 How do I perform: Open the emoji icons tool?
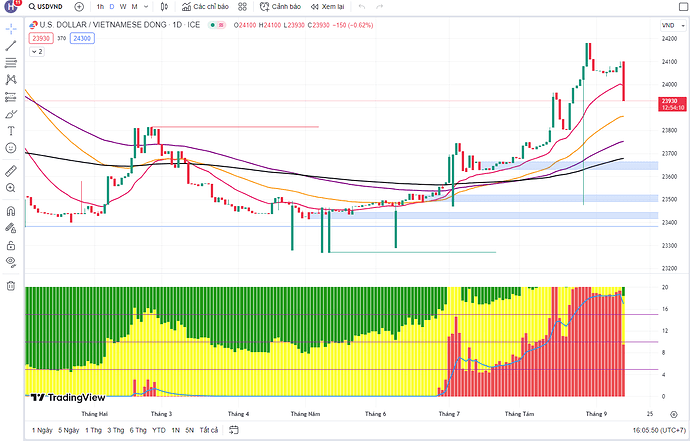(11, 148)
